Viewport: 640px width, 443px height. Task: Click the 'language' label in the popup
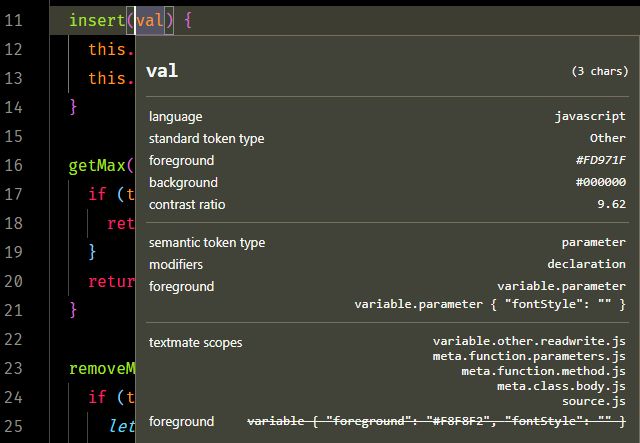(176, 117)
